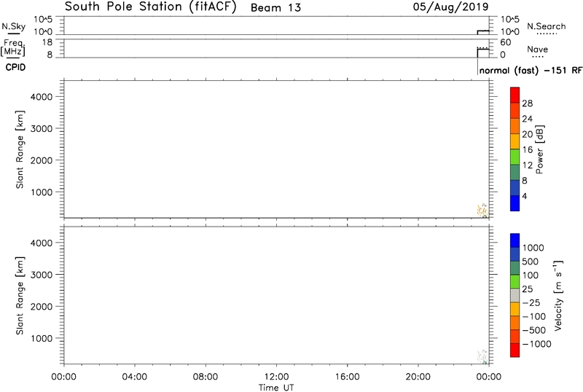Click the 2000 tick on the velocity panel
Screen dimensions: 583x392
pos(41,306)
